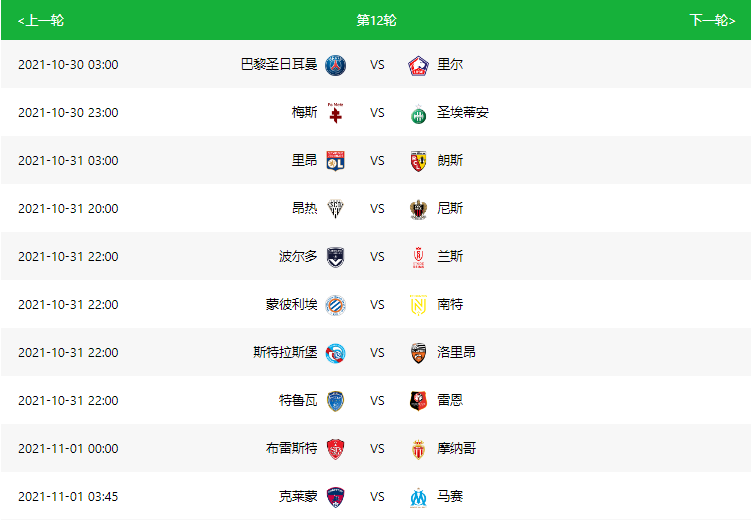Click the Metz club crest
This screenshot has height=520, width=751.
(x=335, y=113)
